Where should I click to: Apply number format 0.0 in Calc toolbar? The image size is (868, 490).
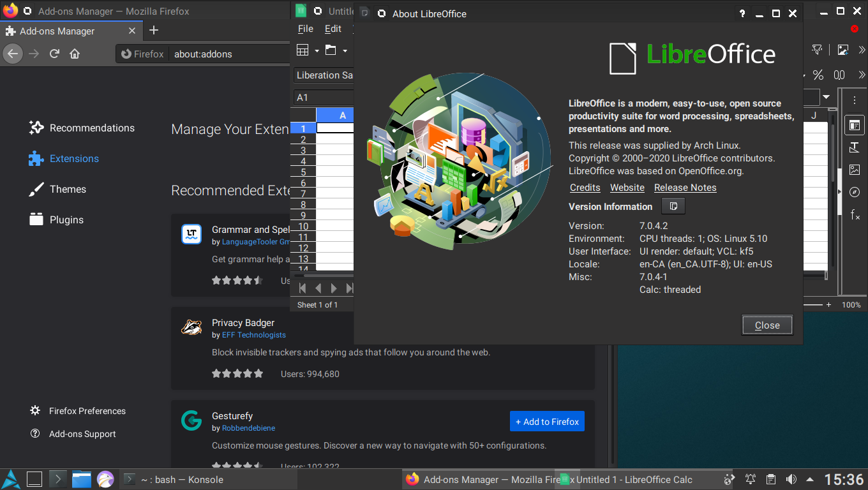click(839, 75)
